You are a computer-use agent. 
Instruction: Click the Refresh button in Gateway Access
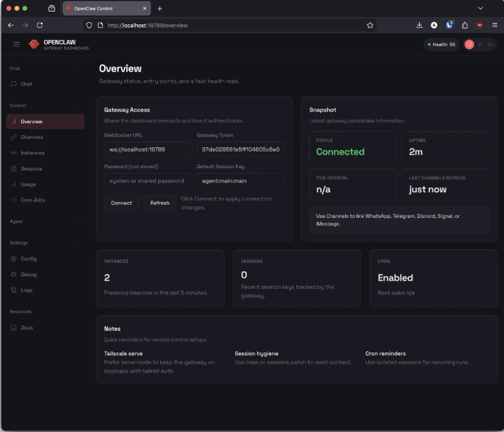point(160,203)
